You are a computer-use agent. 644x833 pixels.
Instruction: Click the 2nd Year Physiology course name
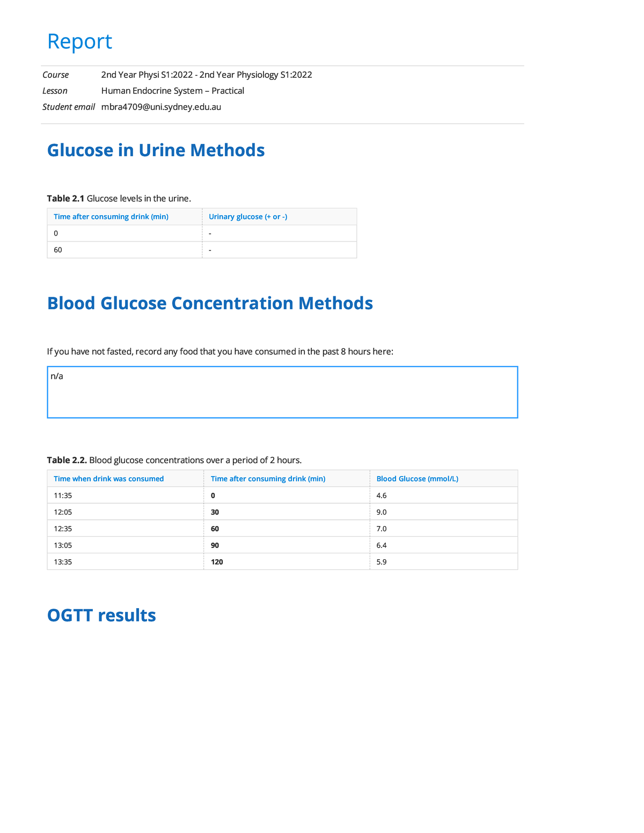point(207,75)
